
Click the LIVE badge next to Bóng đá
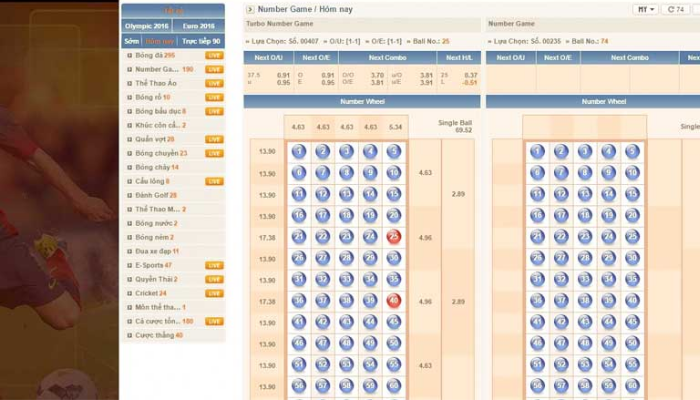tap(214, 56)
